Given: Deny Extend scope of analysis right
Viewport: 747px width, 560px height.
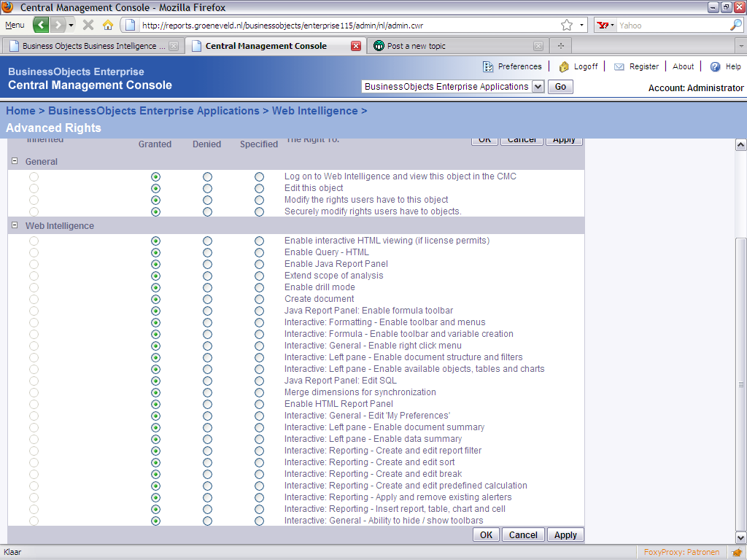Looking at the screenshot, I should (x=207, y=276).
